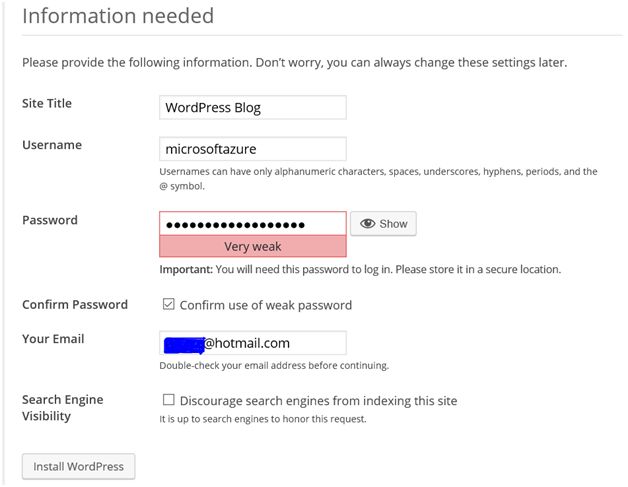Focus the Site Title input field
Image resolution: width=628 pixels, height=487 pixels.
[253, 108]
